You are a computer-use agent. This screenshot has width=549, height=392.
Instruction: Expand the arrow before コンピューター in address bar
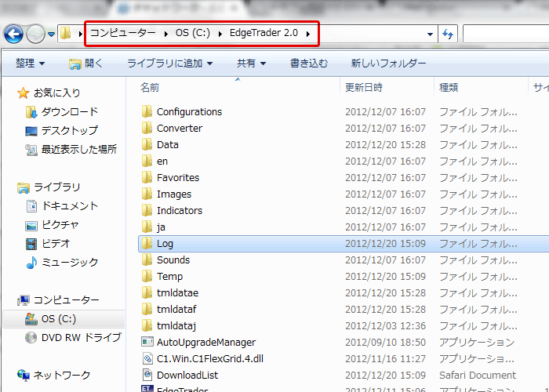[81, 34]
